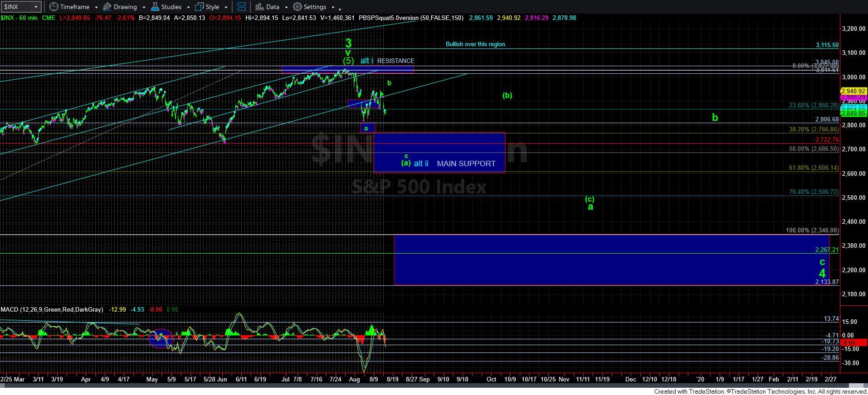The width and height of the screenshot is (868, 395).
Task: Click the 3,200.00 price axis label
Action: [853, 29]
